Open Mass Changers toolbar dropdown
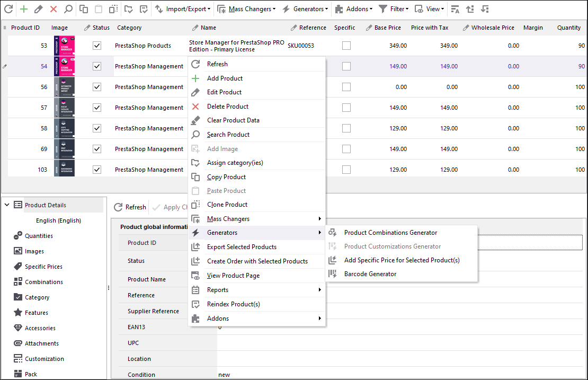 246,9
